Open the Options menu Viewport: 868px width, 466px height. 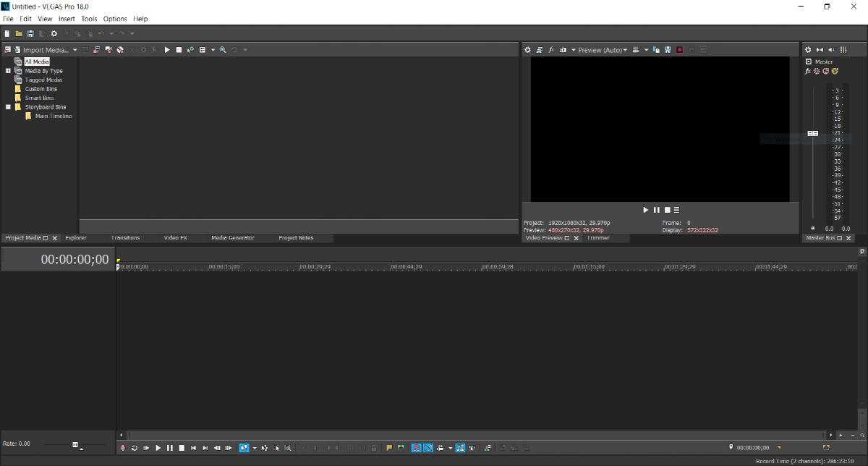click(114, 19)
